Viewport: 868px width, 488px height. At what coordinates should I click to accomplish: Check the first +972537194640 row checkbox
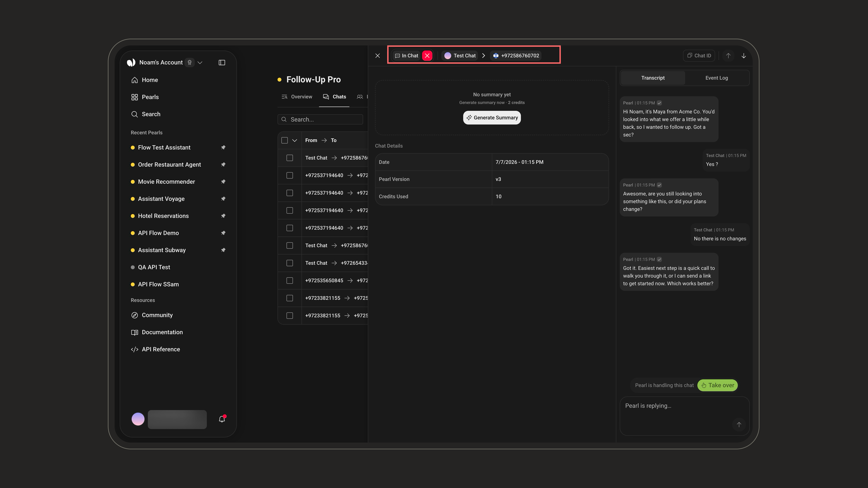(289, 176)
